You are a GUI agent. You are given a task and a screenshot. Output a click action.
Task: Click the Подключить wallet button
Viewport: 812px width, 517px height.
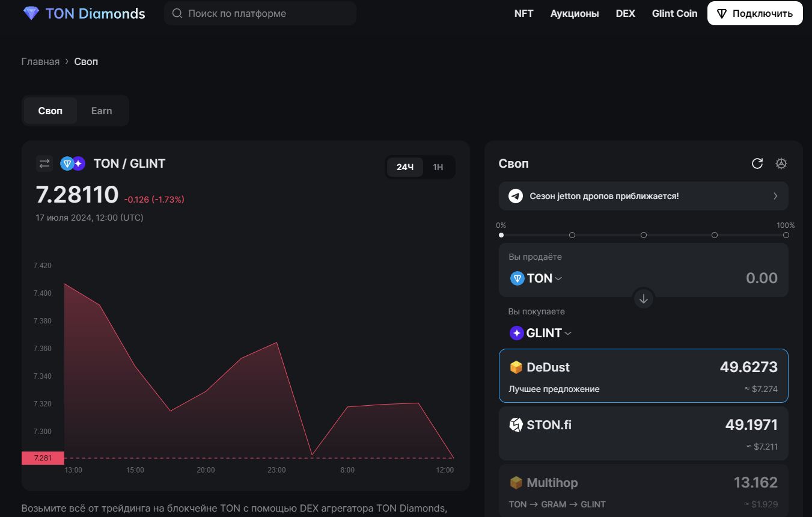point(755,13)
